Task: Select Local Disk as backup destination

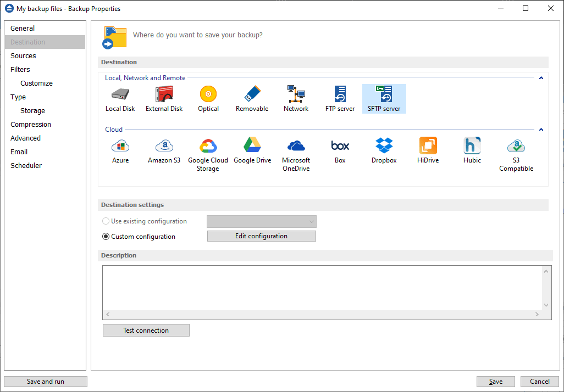Action: [x=120, y=99]
